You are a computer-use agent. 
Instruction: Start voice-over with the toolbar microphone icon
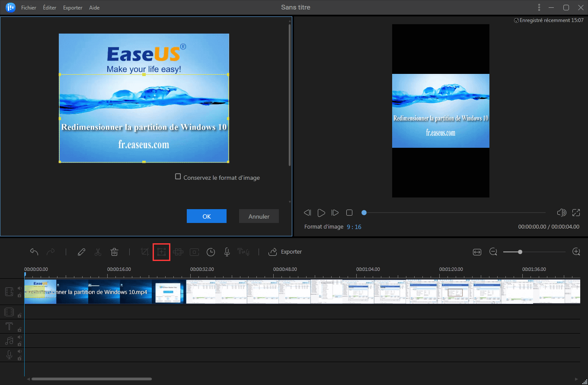click(x=227, y=252)
